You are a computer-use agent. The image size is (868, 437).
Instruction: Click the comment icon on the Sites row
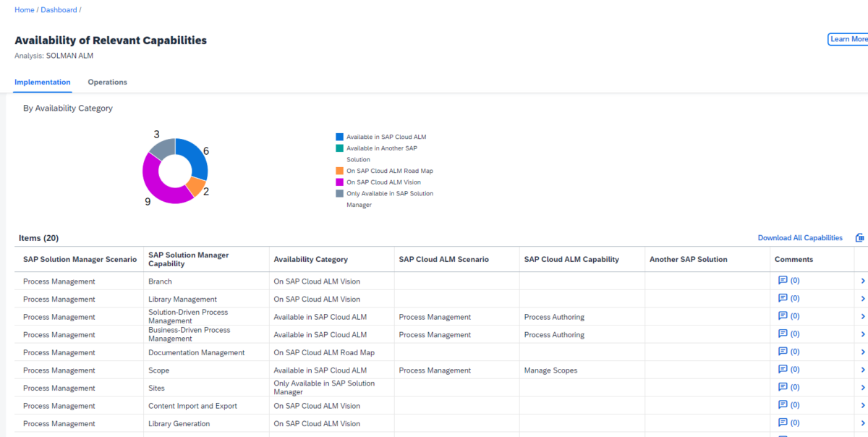(783, 386)
